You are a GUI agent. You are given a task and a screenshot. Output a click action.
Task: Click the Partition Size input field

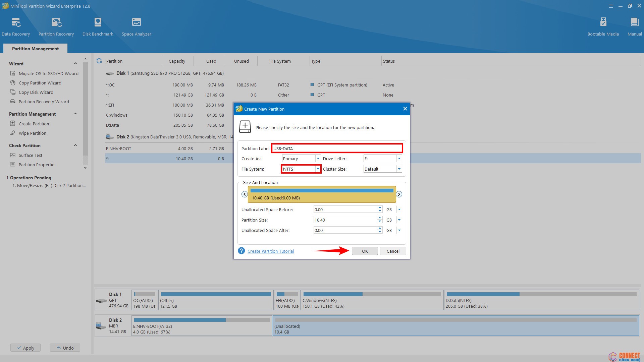pos(345,220)
